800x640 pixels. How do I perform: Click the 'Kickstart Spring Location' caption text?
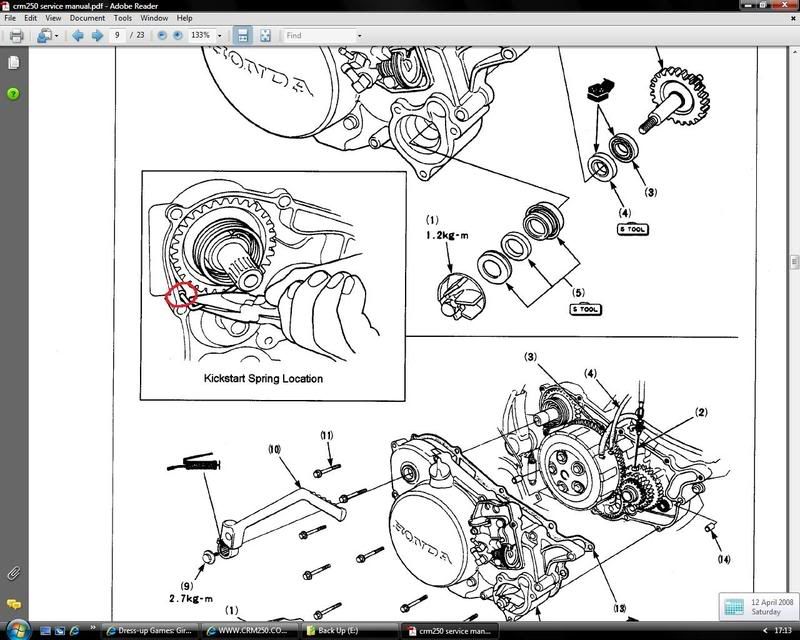tap(263, 379)
